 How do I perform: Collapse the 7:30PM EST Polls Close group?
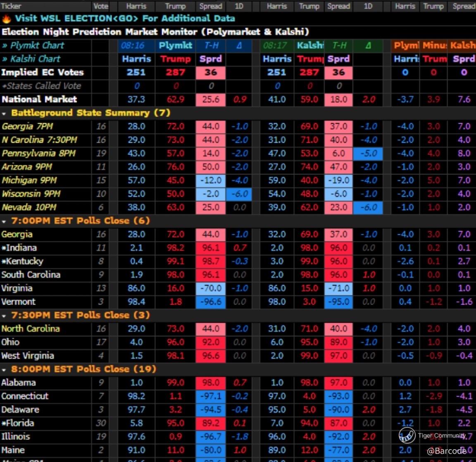(4, 316)
